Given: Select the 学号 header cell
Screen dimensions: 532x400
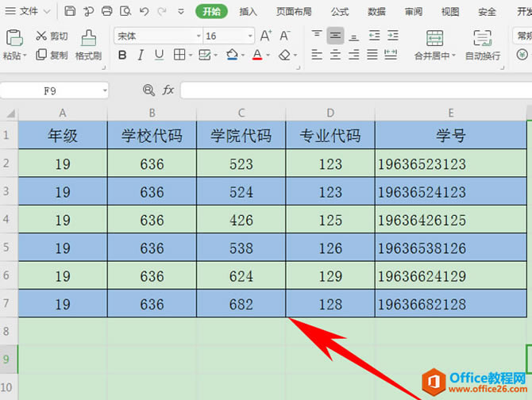Looking at the screenshot, I should pos(451,135).
